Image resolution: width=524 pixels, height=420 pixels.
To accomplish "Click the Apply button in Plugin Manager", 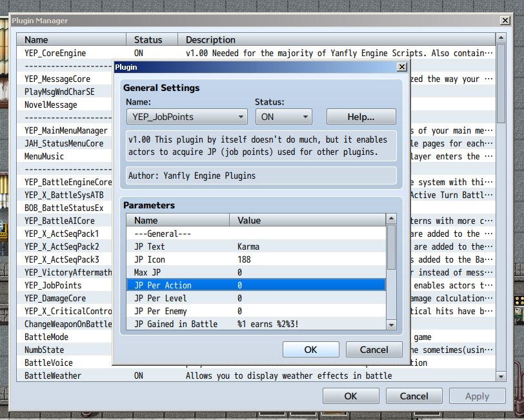I will [x=478, y=396].
